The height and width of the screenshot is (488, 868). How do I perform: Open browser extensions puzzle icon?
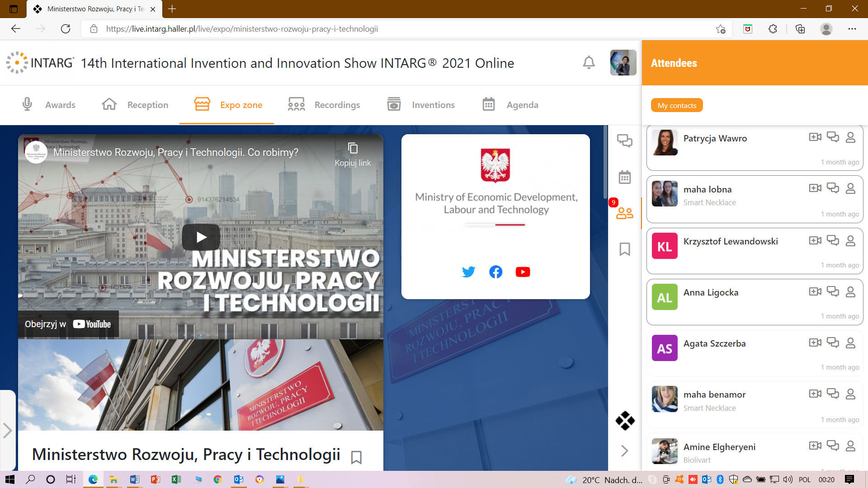click(x=773, y=29)
